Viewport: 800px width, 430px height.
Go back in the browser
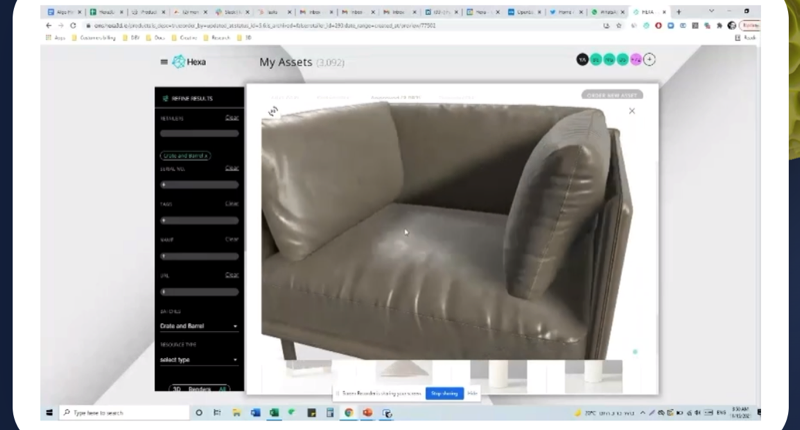coord(49,26)
